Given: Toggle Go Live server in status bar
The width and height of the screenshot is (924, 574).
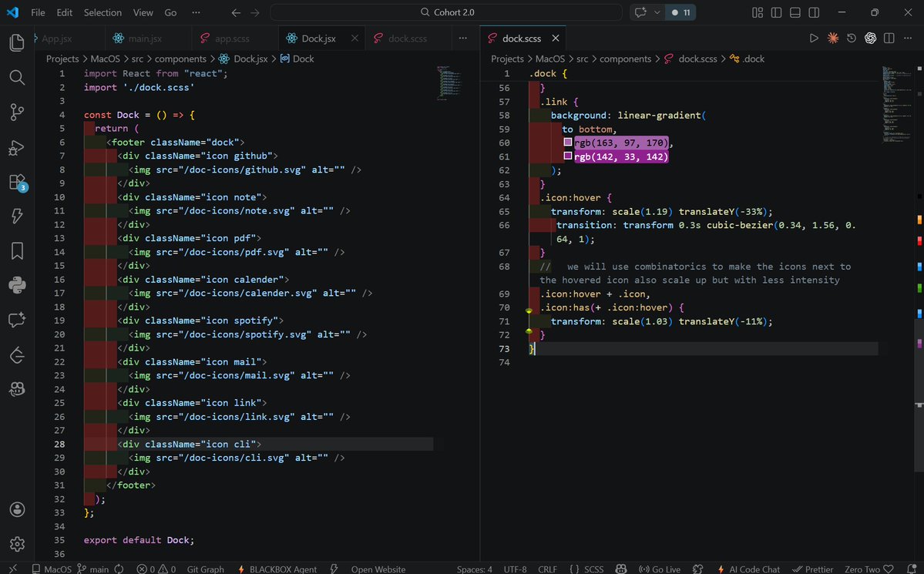Looking at the screenshot, I should [x=660, y=569].
